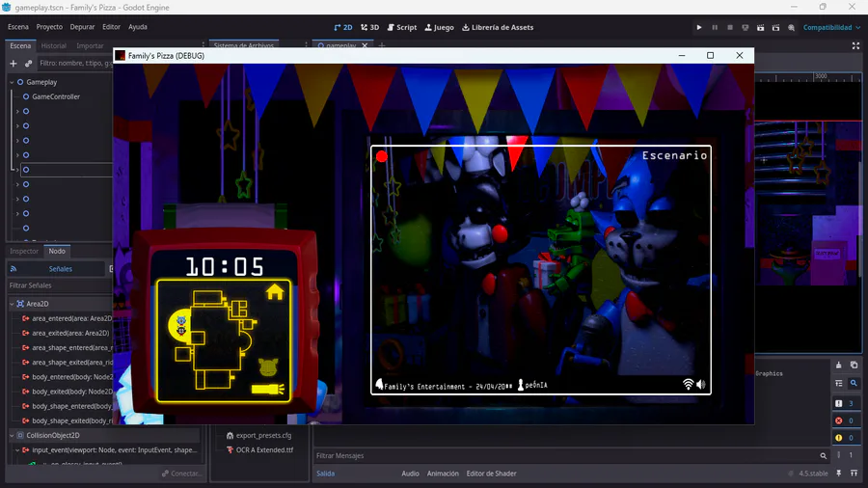Toggle distraction-free mode expand icon
The height and width of the screenshot is (488, 868).
(x=855, y=45)
